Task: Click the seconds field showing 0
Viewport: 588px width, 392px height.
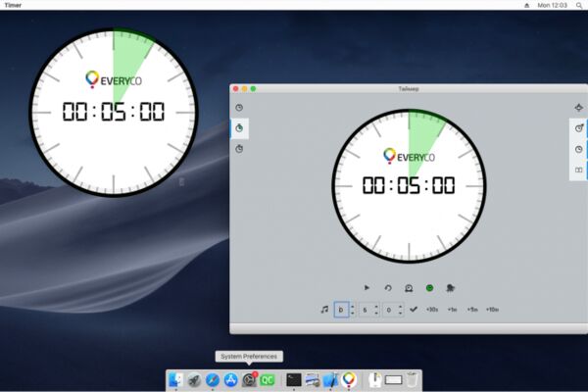Action: click(x=389, y=310)
